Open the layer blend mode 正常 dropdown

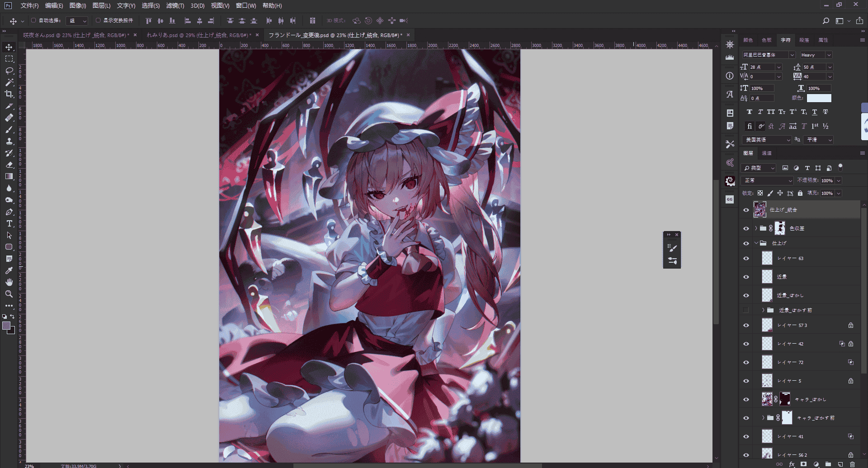click(x=768, y=180)
